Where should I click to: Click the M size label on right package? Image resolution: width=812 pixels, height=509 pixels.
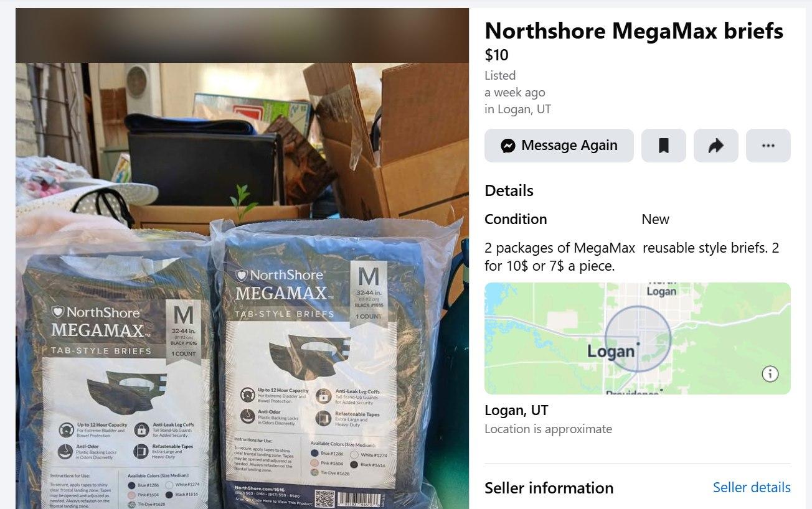pos(369,276)
